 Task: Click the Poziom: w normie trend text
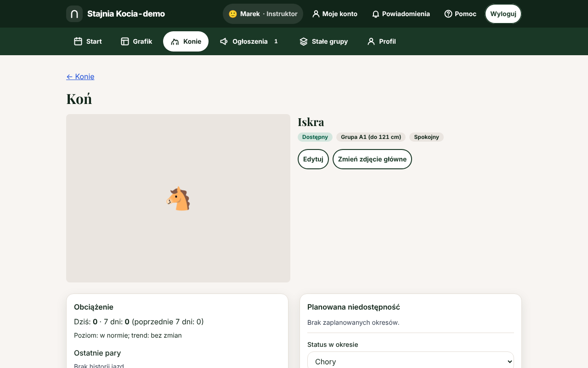(128, 335)
